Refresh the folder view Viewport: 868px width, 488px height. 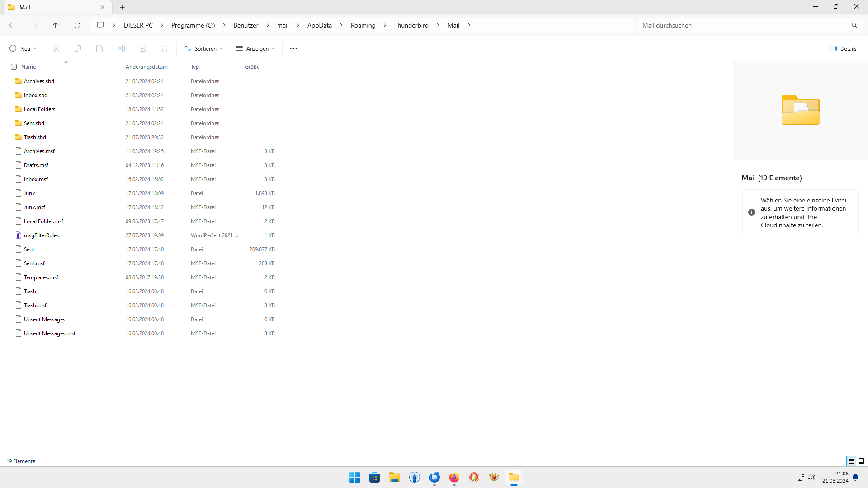pyautogui.click(x=77, y=25)
